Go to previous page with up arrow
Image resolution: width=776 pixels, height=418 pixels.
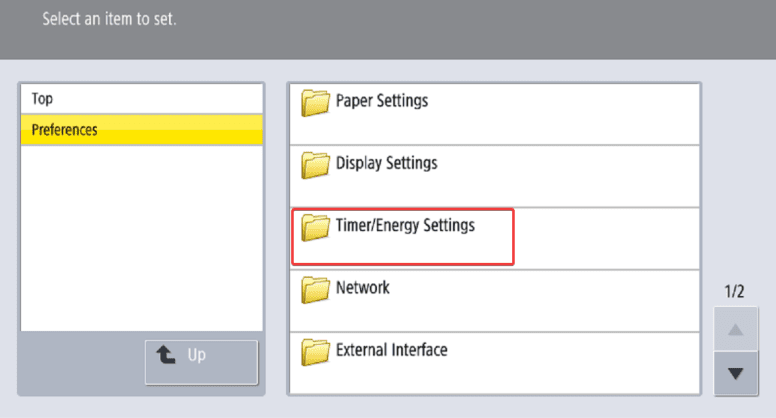[735, 328]
